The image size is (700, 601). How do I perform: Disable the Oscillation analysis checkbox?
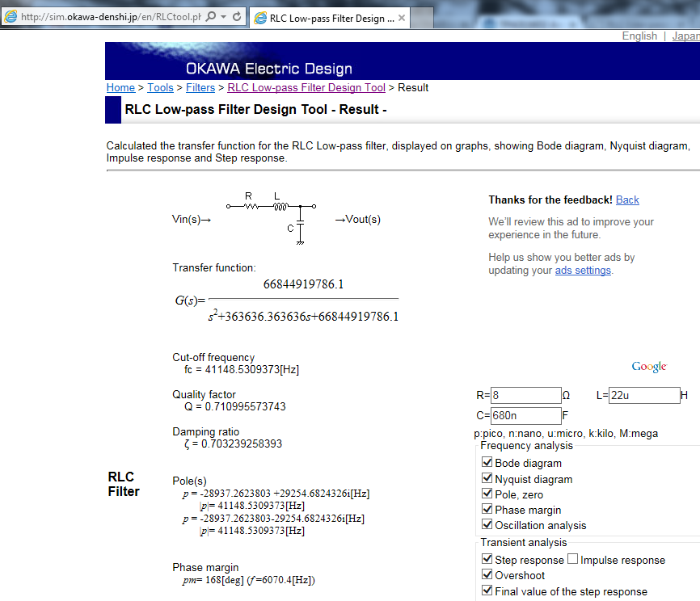click(x=487, y=524)
